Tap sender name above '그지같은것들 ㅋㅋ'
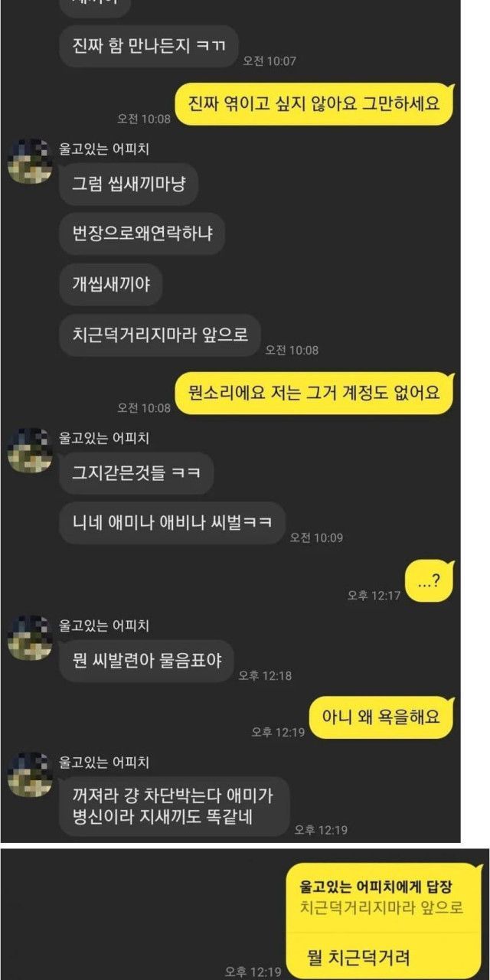Screen dimensions: 490x980 pos(104,438)
